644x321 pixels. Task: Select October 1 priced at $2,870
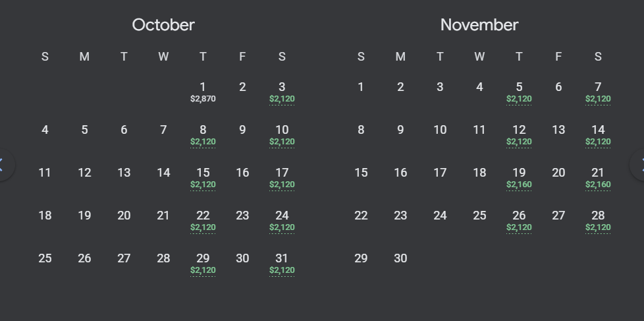coord(203,92)
